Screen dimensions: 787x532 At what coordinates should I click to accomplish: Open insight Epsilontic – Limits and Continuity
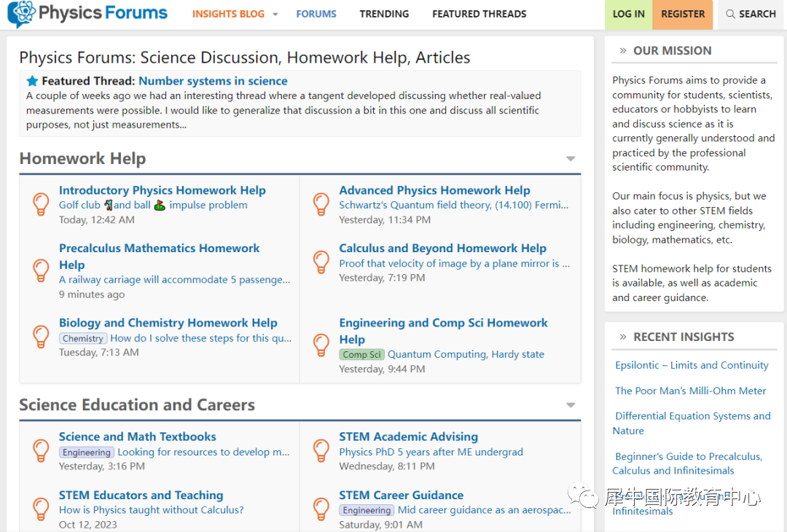pyautogui.click(x=692, y=365)
